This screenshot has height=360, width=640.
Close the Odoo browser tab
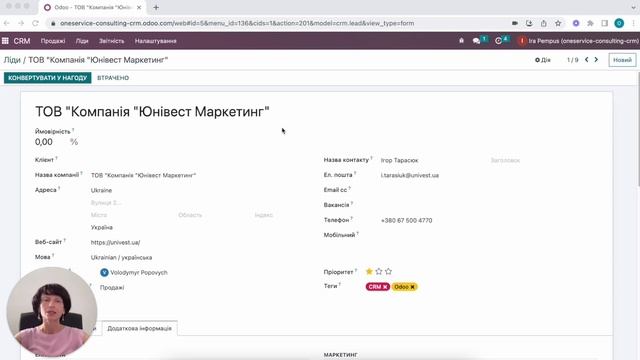point(139,7)
